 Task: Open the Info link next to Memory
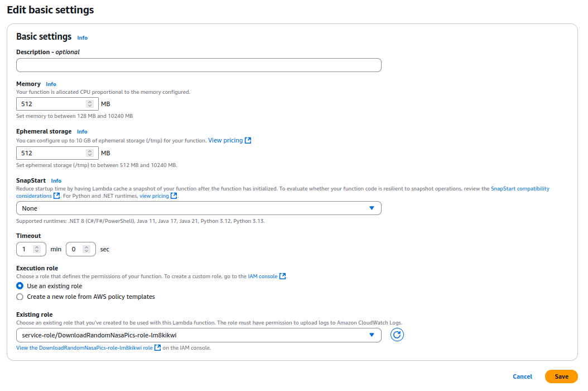coord(51,84)
